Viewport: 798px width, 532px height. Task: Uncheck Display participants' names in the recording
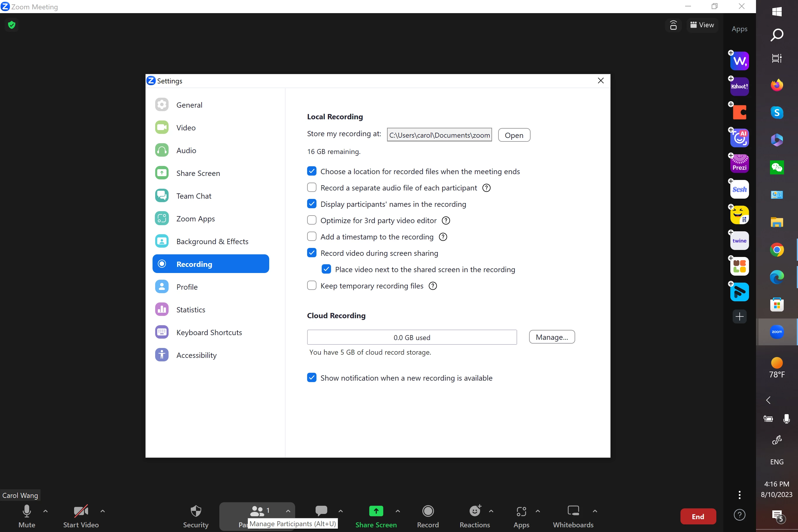tap(311, 204)
